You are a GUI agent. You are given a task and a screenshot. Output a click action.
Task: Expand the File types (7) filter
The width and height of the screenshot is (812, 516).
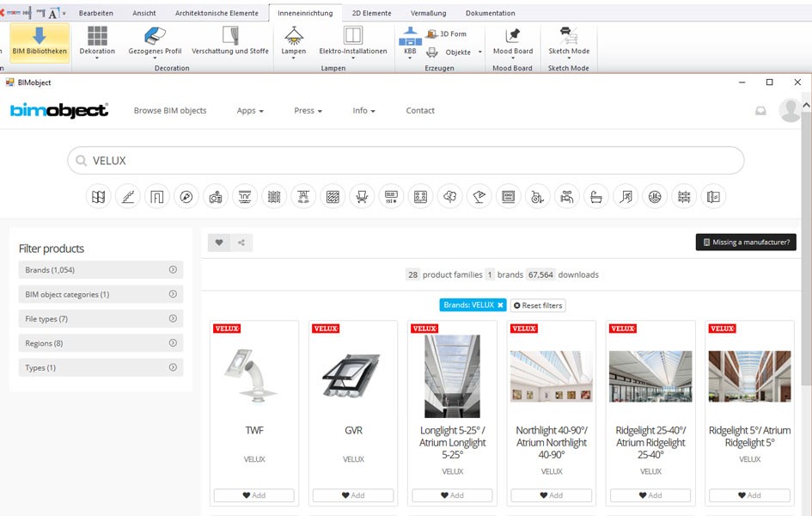click(101, 318)
